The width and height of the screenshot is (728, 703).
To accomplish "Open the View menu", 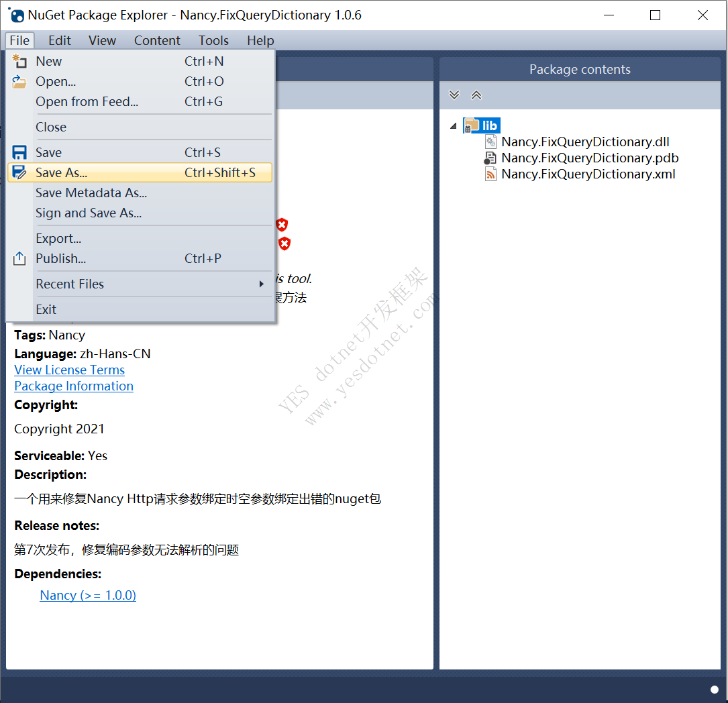I will click(x=102, y=40).
